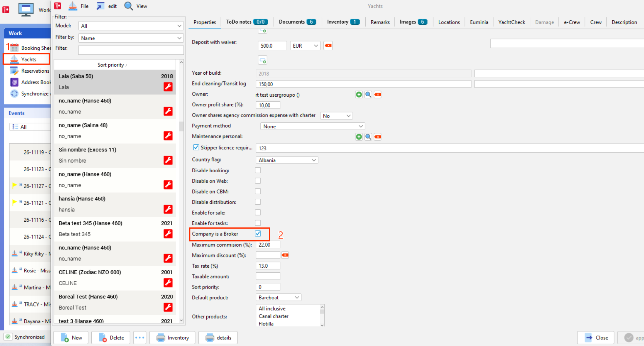
Task: Click the yacht list Filter text field
Action: pyautogui.click(x=131, y=50)
